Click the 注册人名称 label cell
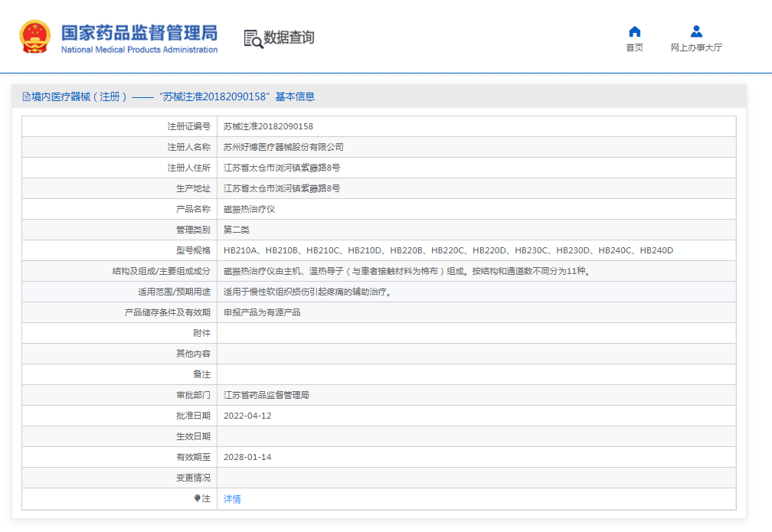Image resolution: width=772 pixels, height=532 pixels. click(119, 147)
